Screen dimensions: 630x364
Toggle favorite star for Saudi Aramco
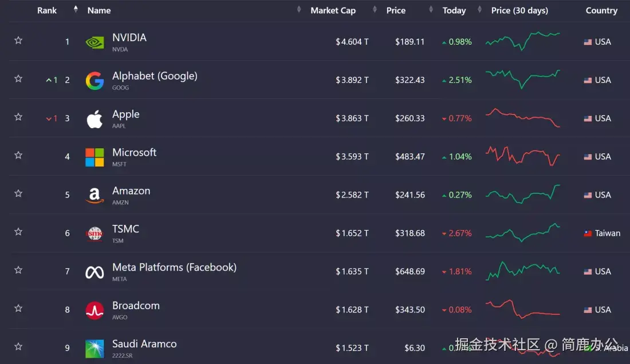click(x=18, y=347)
